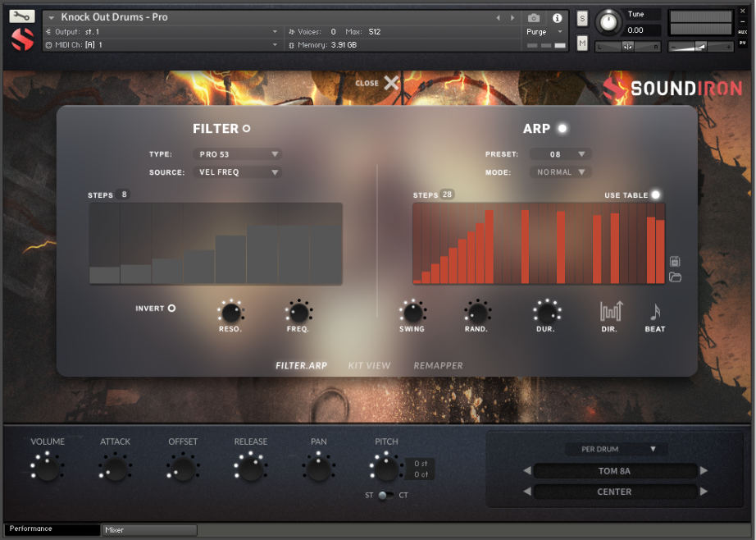Enable the ARP power toggle

click(562, 127)
